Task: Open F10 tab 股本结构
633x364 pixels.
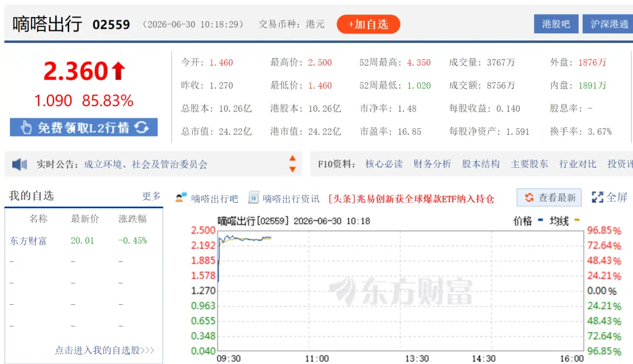Action: coord(481,164)
